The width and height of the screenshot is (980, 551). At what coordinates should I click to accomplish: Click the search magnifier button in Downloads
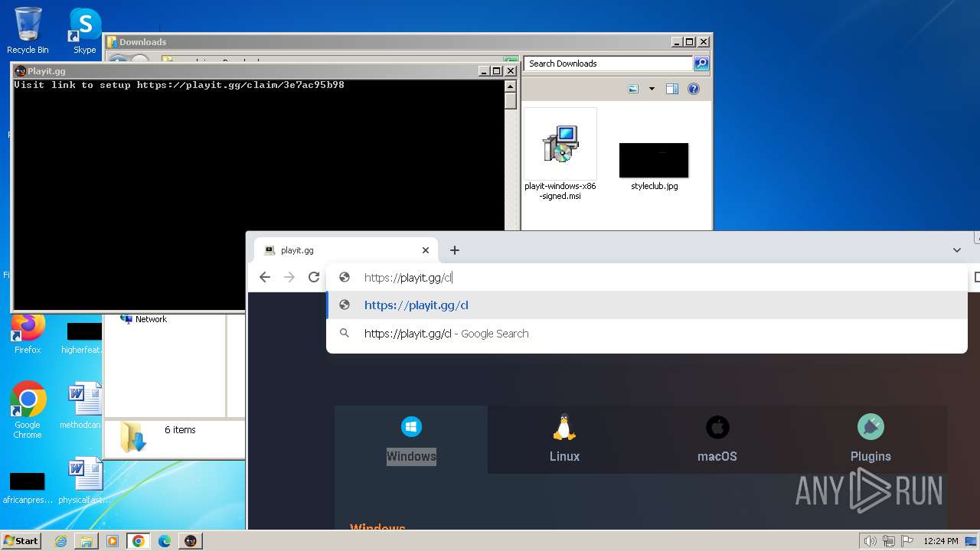coord(701,64)
